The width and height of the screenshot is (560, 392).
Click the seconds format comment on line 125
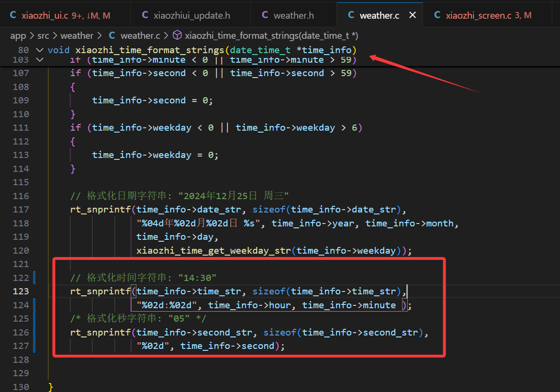pos(138,318)
